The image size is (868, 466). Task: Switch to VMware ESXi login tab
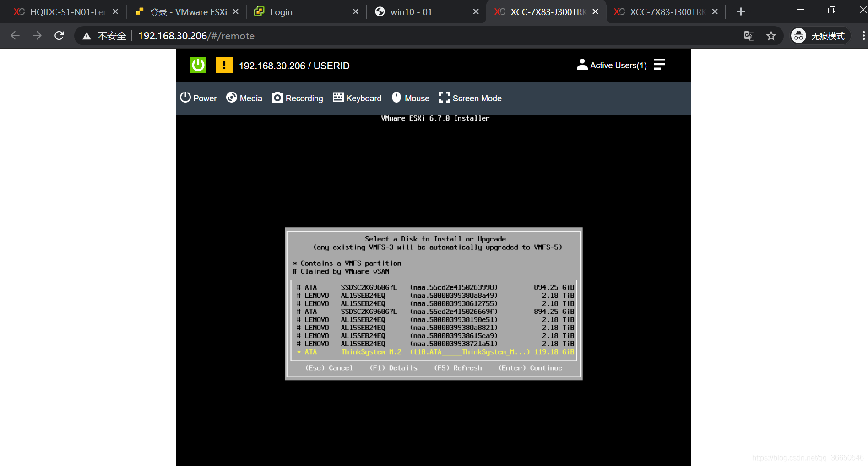tap(188, 12)
